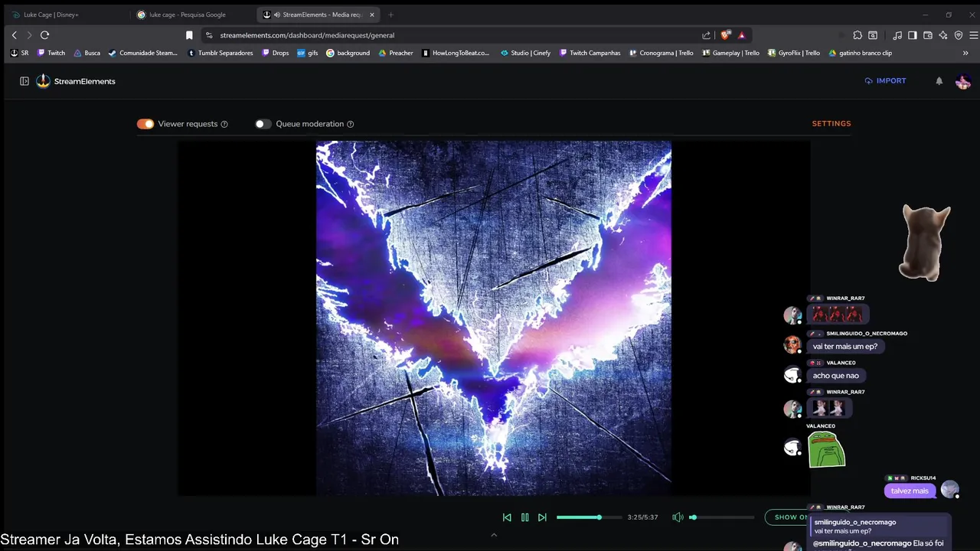Viewport: 980px width, 551px height.
Task: View site information icon in address bar
Action: tap(209, 35)
